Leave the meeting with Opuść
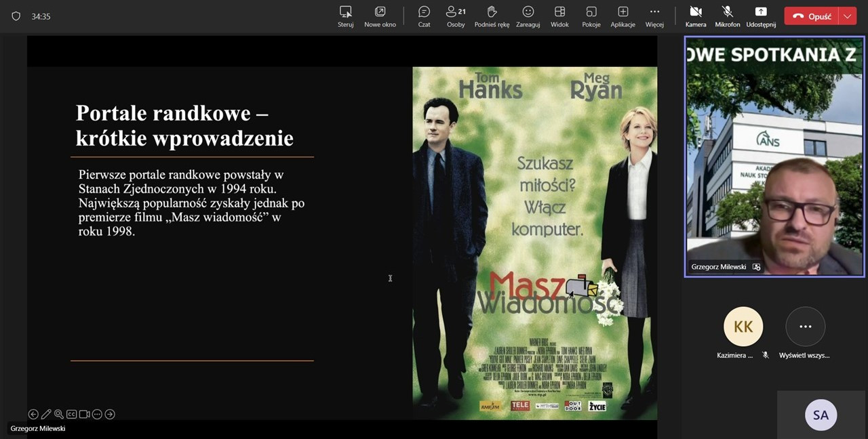Image resolution: width=868 pixels, height=439 pixels. pyautogui.click(x=812, y=16)
